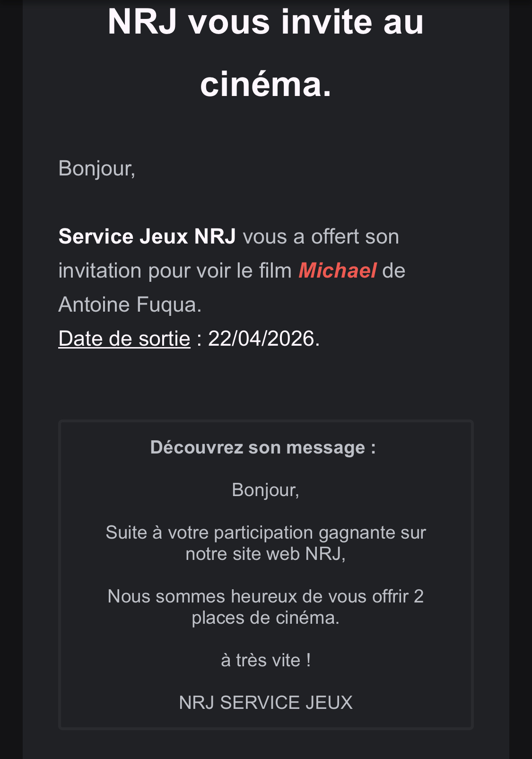The height and width of the screenshot is (759, 532).
Task: Click the top Bonjour greeting line
Action: click(97, 169)
